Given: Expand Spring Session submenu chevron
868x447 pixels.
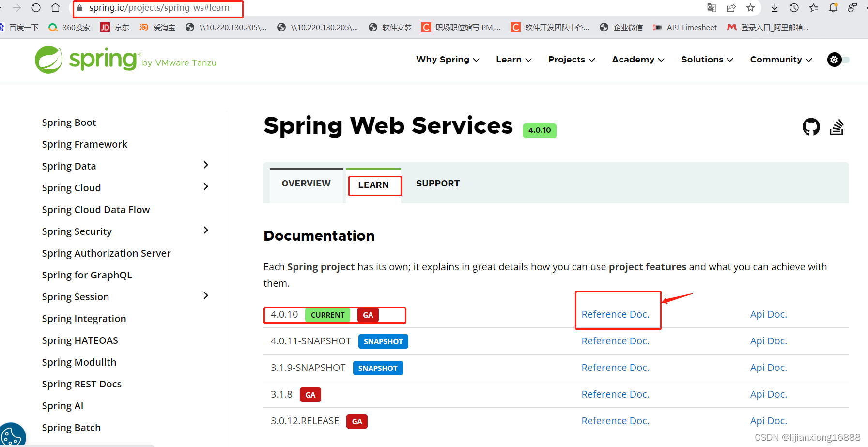Looking at the screenshot, I should [x=206, y=296].
